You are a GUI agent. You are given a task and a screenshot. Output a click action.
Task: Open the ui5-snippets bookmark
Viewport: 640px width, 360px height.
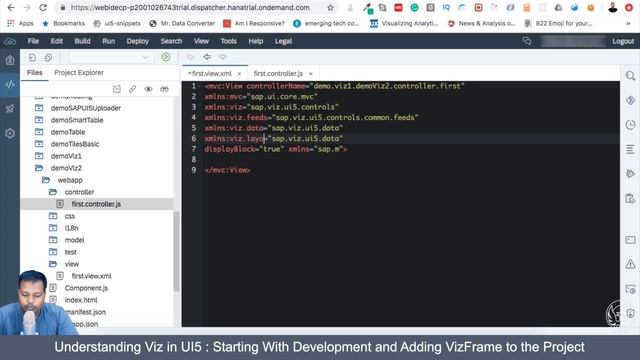(x=118, y=24)
